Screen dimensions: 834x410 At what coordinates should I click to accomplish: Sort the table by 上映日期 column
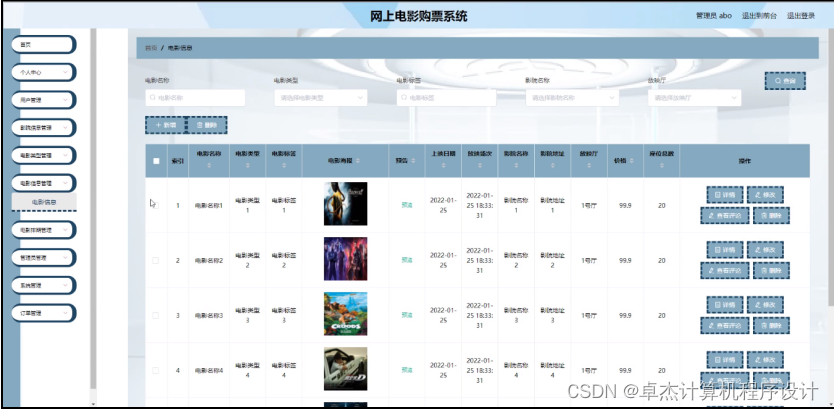[444, 161]
